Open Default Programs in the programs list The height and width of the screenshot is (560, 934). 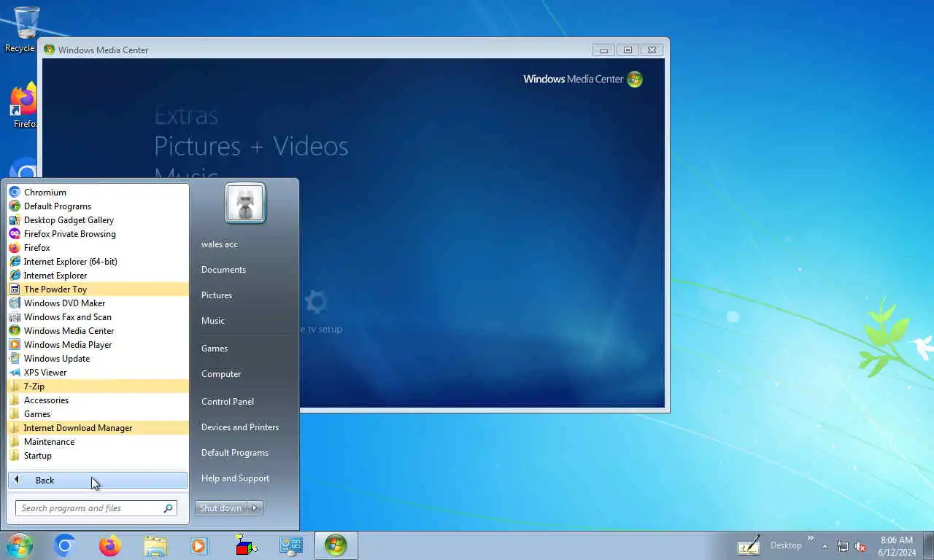pyautogui.click(x=98, y=206)
